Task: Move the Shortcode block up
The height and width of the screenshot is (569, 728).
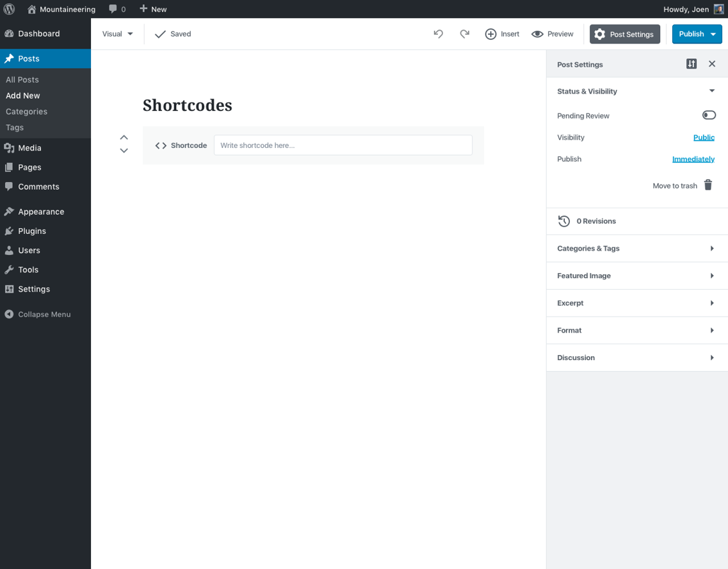Action: pyautogui.click(x=124, y=138)
